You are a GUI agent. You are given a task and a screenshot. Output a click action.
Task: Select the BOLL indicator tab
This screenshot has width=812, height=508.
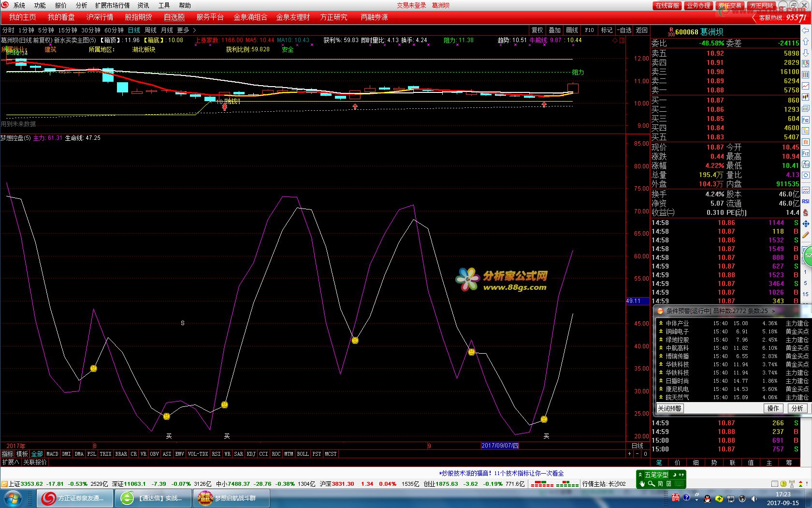click(x=303, y=454)
